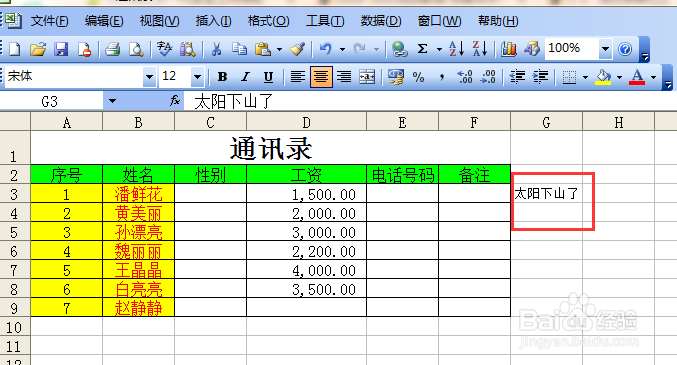Open the 文件(F) menu

(x=49, y=21)
